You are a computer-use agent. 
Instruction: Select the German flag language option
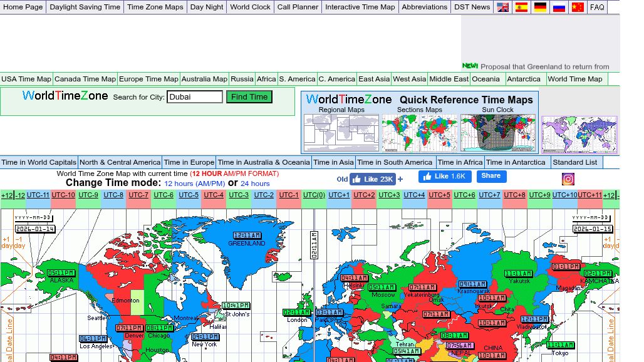click(x=540, y=8)
